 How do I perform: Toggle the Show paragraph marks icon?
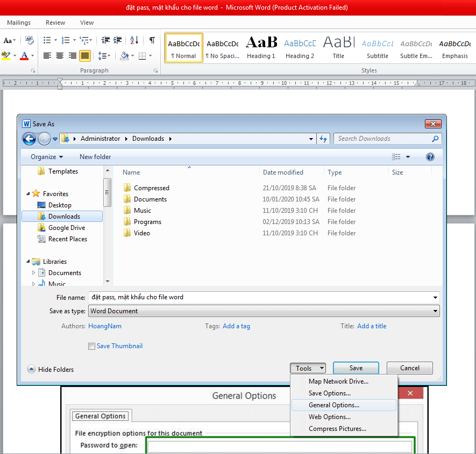pos(152,40)
